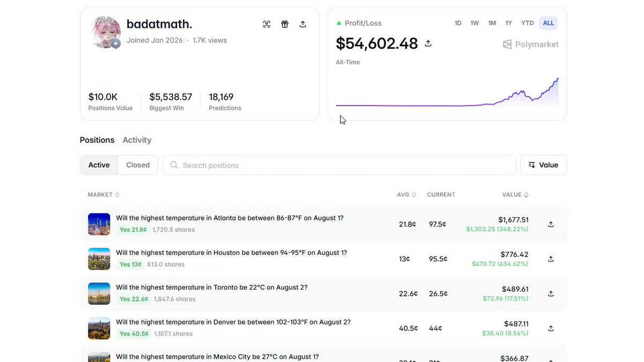This screenshot has width=644, height=362.
Task: Open the Toronto 22°C temperature market
Action: pos(211,287)
